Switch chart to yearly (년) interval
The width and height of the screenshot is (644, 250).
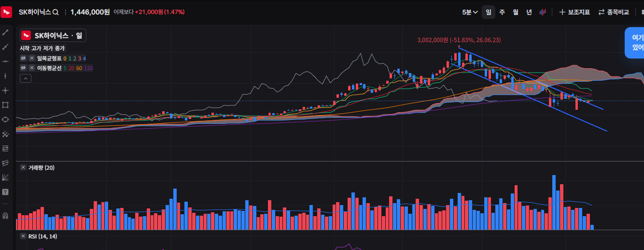pos(529,12)
